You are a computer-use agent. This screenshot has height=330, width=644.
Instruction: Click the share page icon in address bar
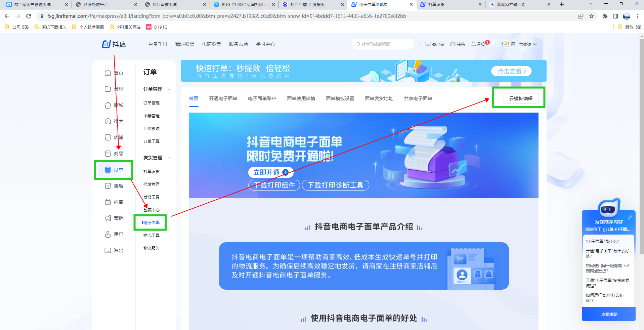click(581, 16)
